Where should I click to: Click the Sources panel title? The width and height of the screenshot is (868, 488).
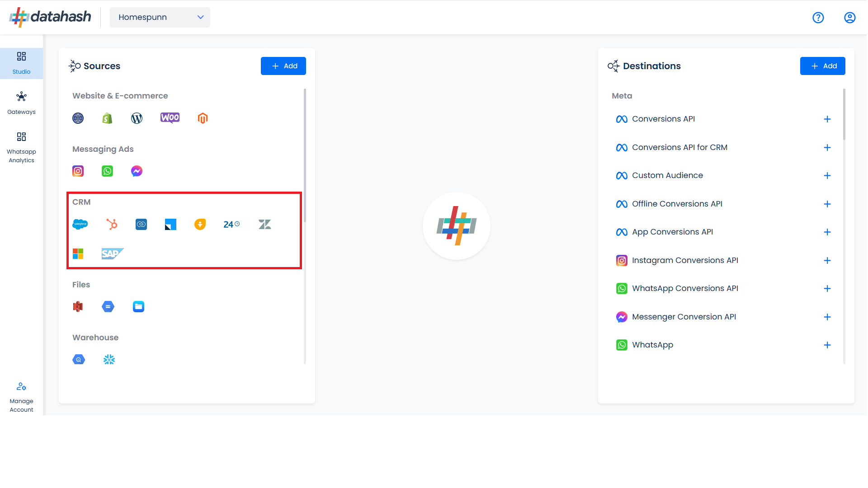[x=102, y=66]
